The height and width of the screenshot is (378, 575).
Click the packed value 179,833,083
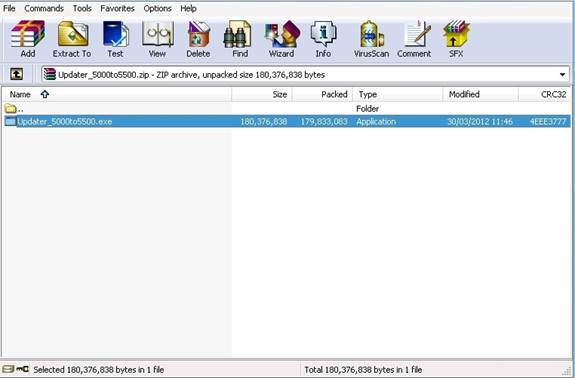click(324, 121)
